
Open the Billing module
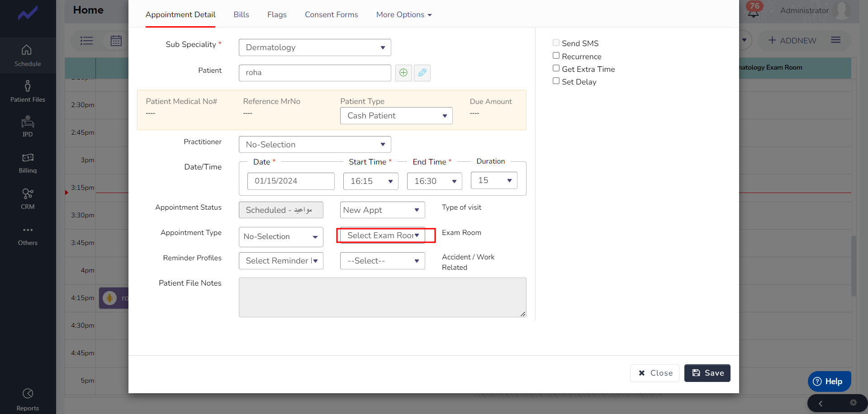click(x=28, y=163)
